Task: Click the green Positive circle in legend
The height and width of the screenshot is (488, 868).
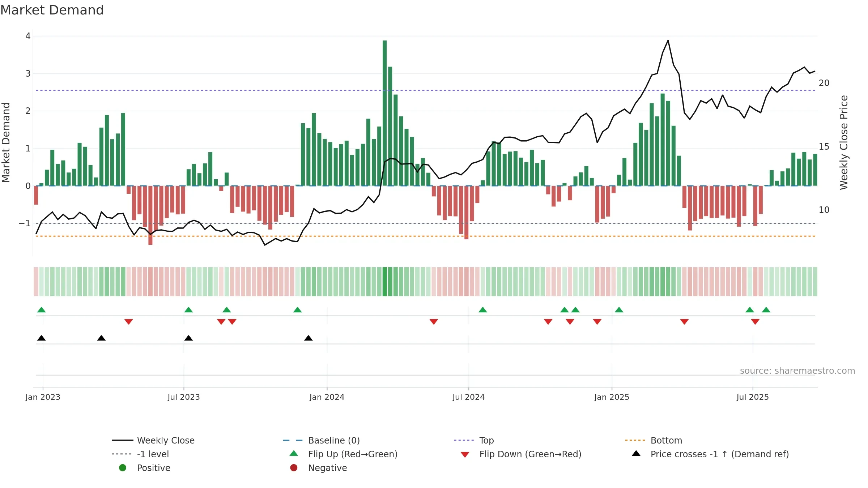Action: [x=123, y=468]
